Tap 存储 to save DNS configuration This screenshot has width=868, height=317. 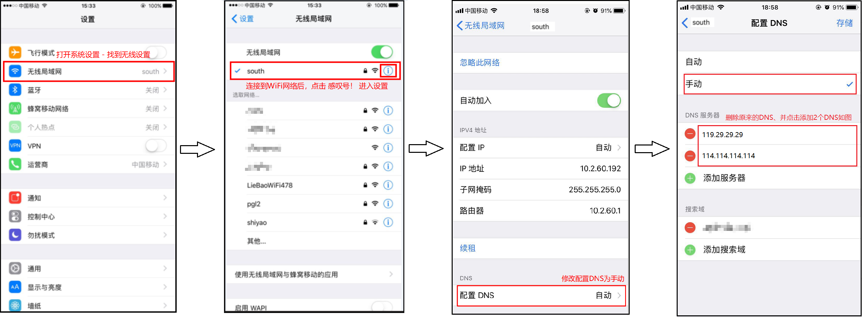click(844, 23)
